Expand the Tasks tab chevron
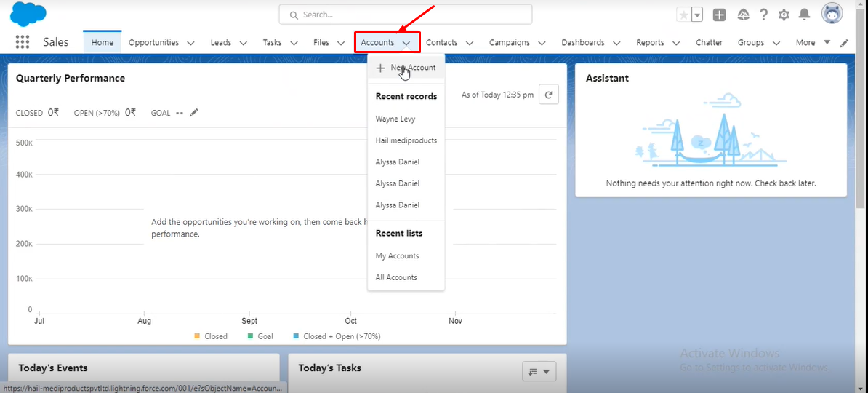This screenshot has width=868, height=393. (294, 43)
